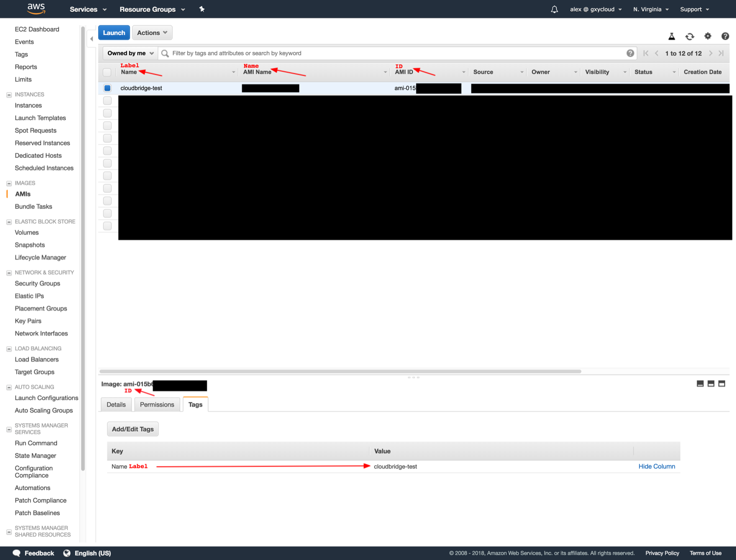
Task: Collapse the ELASTIC BLOCK STORE section
Action: click(9, 222)
